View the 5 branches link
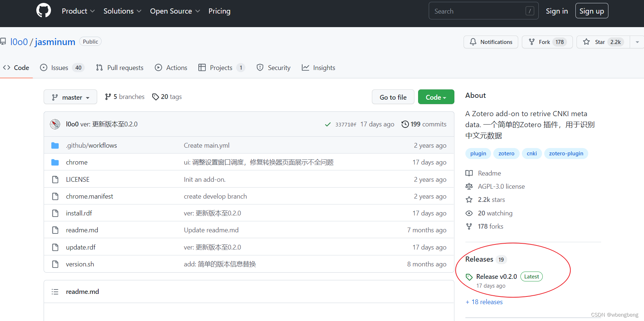The height and width of the screenshot is (321, 644). 125,97
